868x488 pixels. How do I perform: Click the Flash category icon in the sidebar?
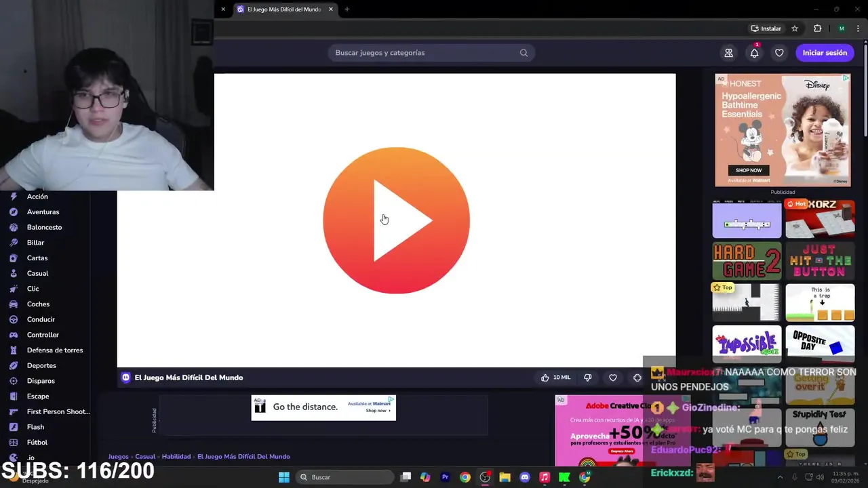13,427
